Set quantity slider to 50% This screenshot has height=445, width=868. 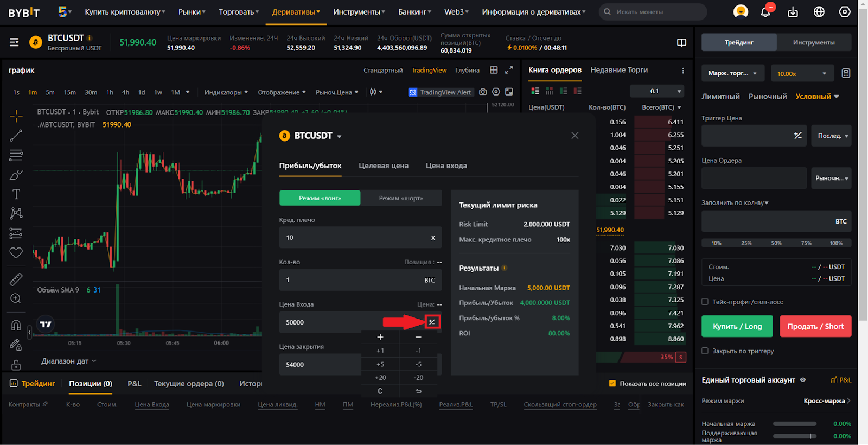(x=776, y=243)
